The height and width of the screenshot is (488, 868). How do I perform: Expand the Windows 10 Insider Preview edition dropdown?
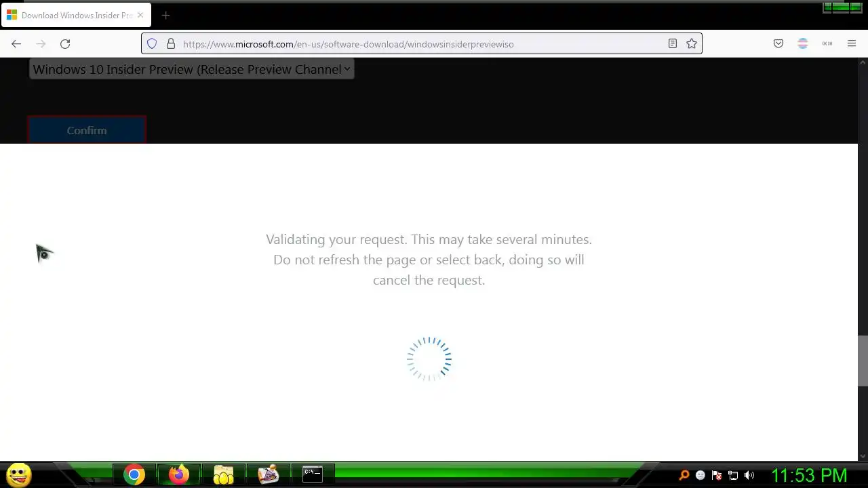tap(191, 69)
